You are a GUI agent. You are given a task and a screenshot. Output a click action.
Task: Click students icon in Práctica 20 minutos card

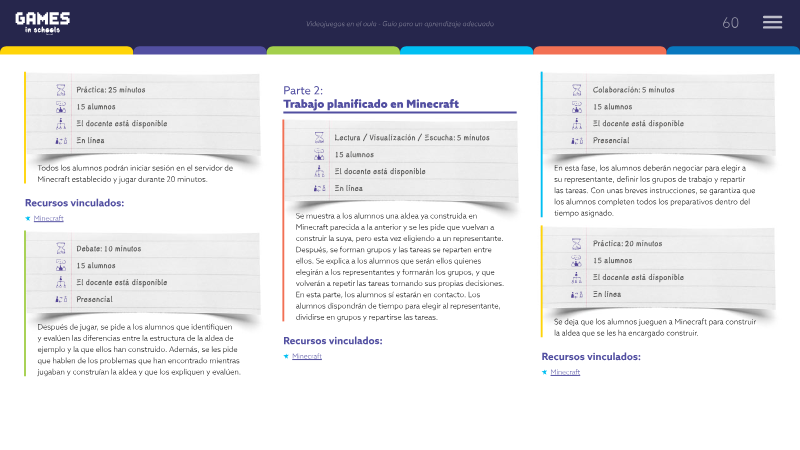(577, 261)
